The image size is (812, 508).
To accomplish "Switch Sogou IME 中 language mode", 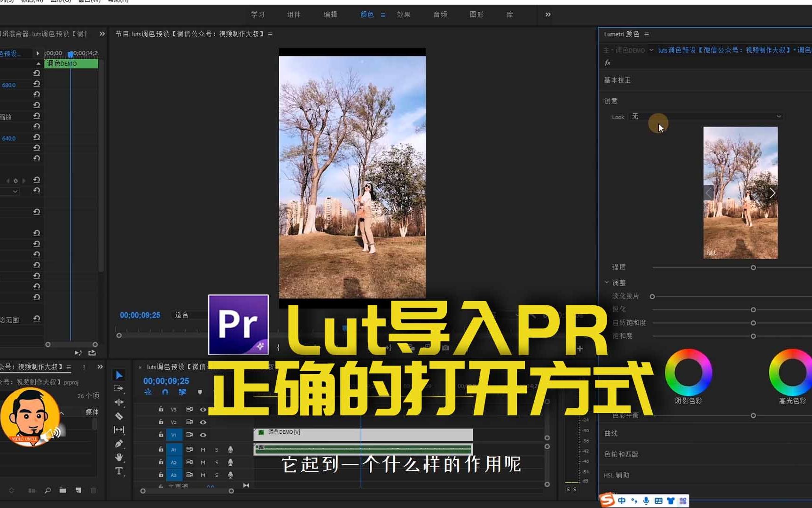I will pos(622,500).
